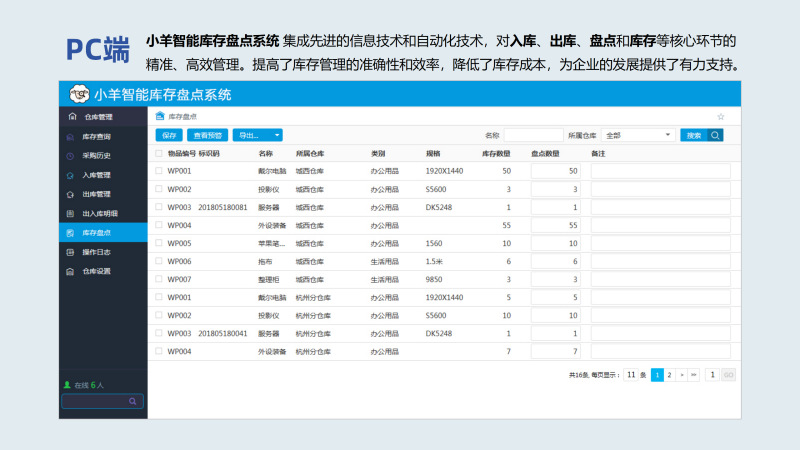
Task: Click the 出入库明细 list icon
Action: [x=70, y=213]
